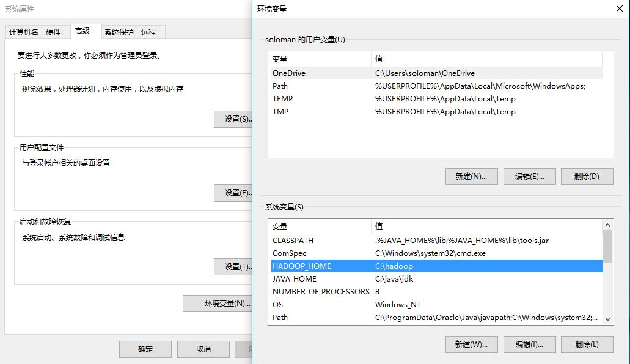Viewport: 630px width, 364px height.
Task: Select the ComSpec system variable
Action: pos(437,253)
